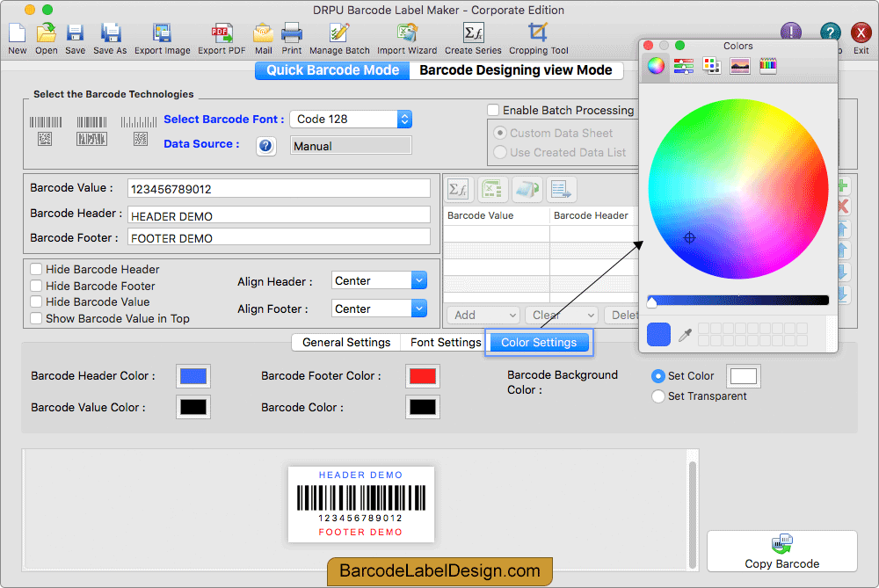
Task: Open the Color Settings tab
Action: (x=539, y=343)
